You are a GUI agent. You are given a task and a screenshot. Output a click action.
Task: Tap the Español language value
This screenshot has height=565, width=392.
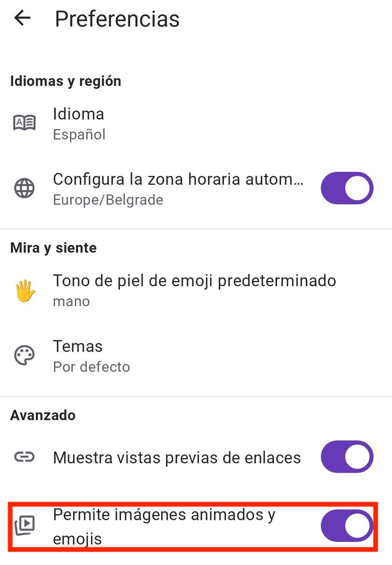tap(79, 134)
